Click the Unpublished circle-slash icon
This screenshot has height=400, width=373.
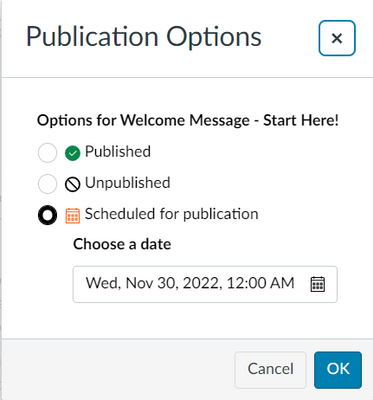click(x=72, y=184)
